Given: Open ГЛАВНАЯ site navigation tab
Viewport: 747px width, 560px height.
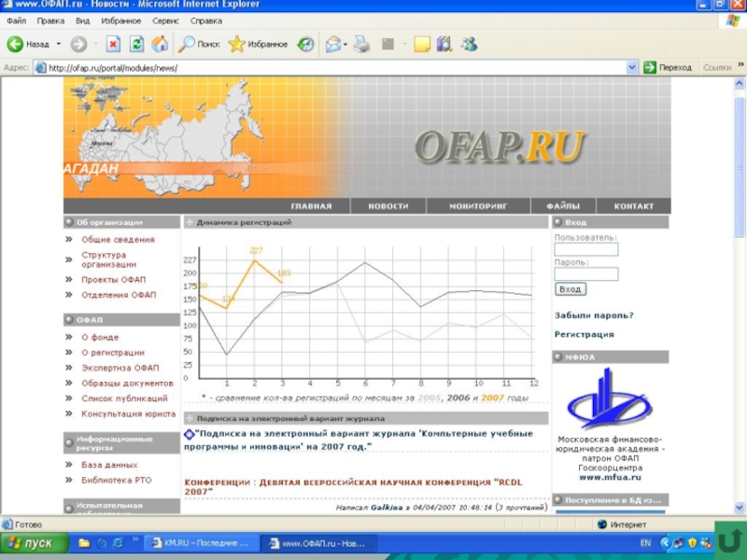Looking at the screenshot, I should 311,206.
